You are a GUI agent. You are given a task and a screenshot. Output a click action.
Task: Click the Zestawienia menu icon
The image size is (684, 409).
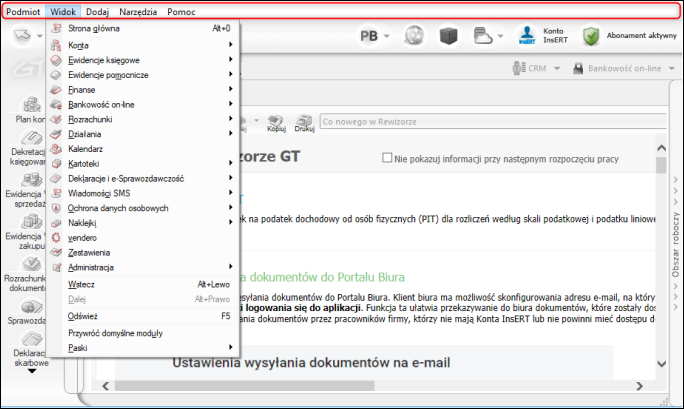tap(56, 252)
